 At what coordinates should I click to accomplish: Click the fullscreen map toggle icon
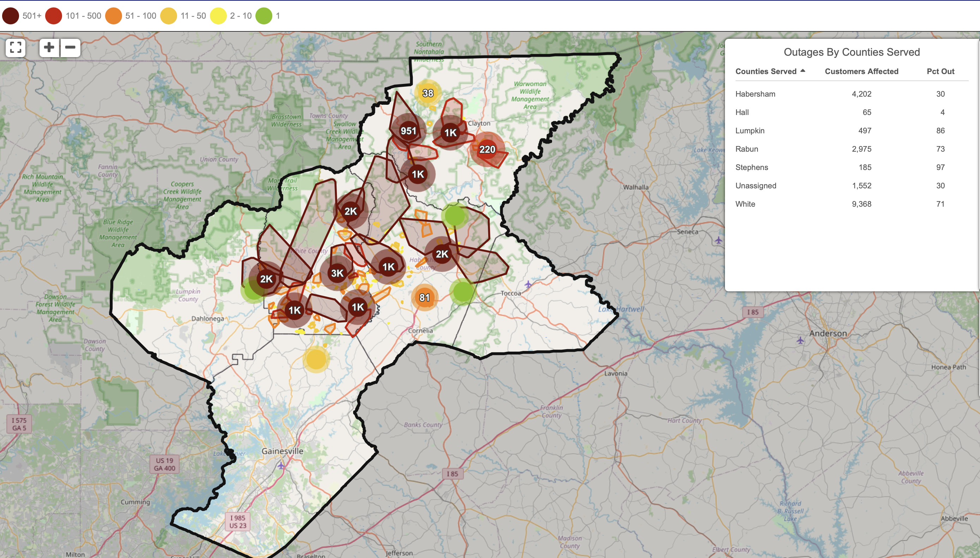click(15, 48)
